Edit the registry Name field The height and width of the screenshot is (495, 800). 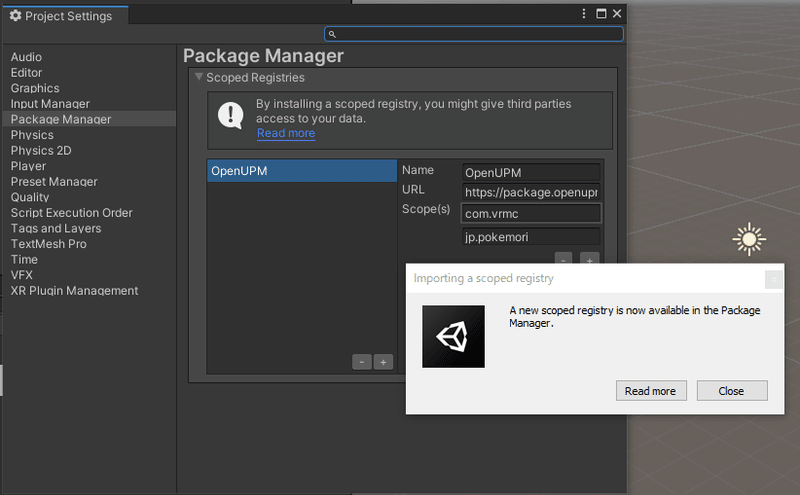(531, 172)
